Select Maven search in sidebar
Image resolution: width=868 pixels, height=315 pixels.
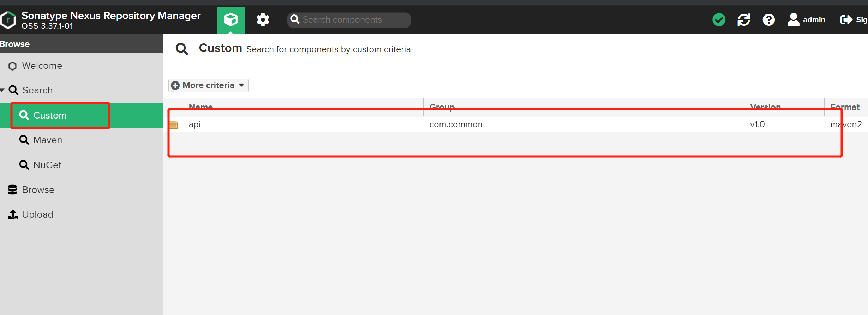[x=81, y=140]
